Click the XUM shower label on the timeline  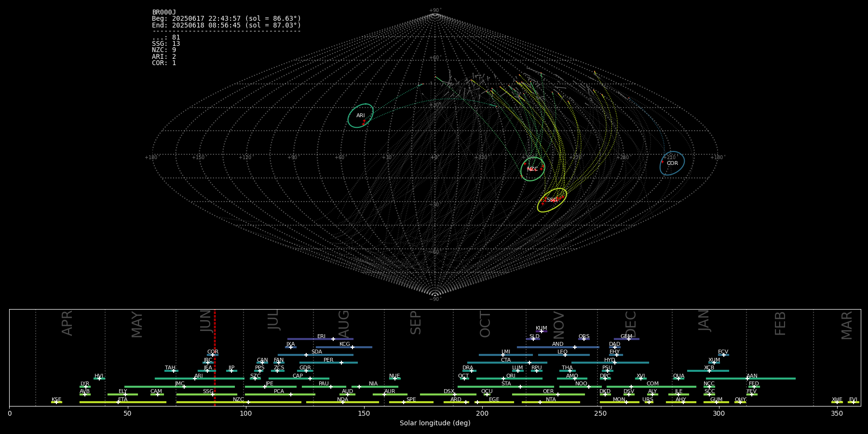(x=714, y=360)
